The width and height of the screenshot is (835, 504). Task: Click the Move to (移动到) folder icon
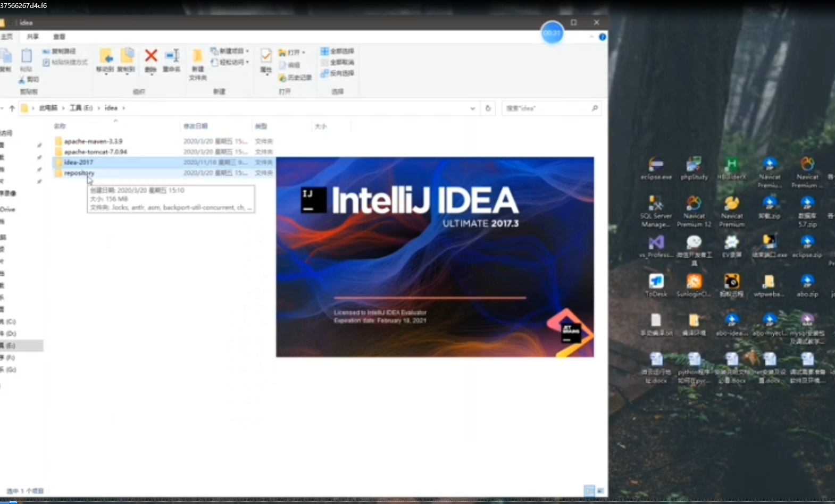(105, 56)
